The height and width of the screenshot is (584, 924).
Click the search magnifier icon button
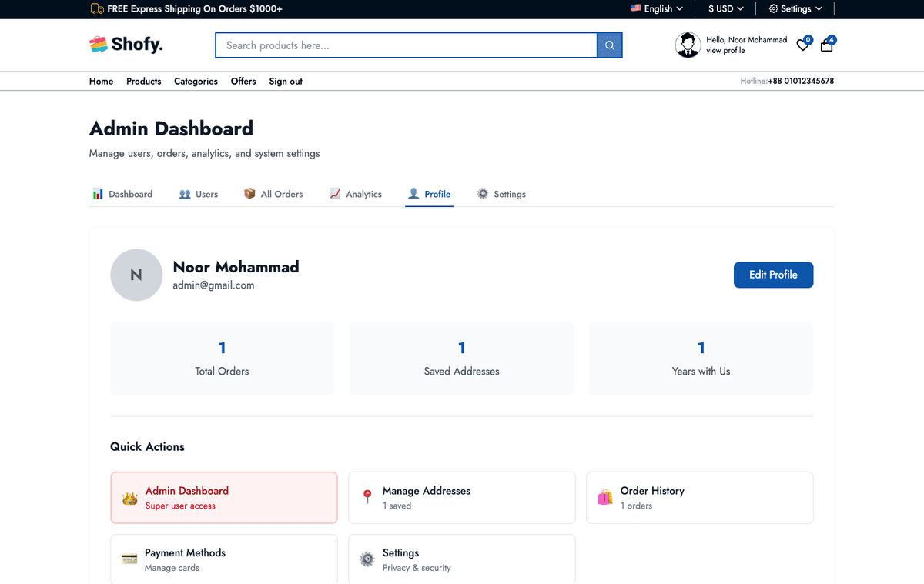609,45
